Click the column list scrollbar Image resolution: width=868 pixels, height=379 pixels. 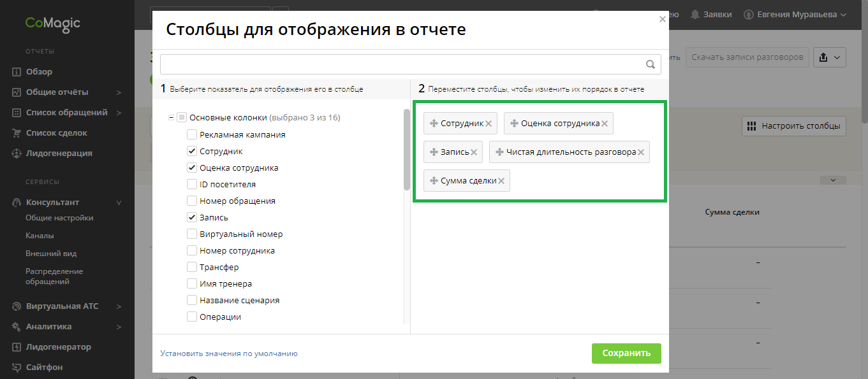pos(407,150)
